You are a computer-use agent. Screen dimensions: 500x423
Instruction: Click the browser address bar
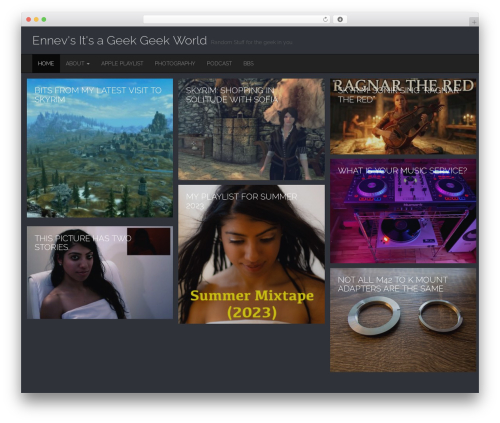[x=237, y=19]
